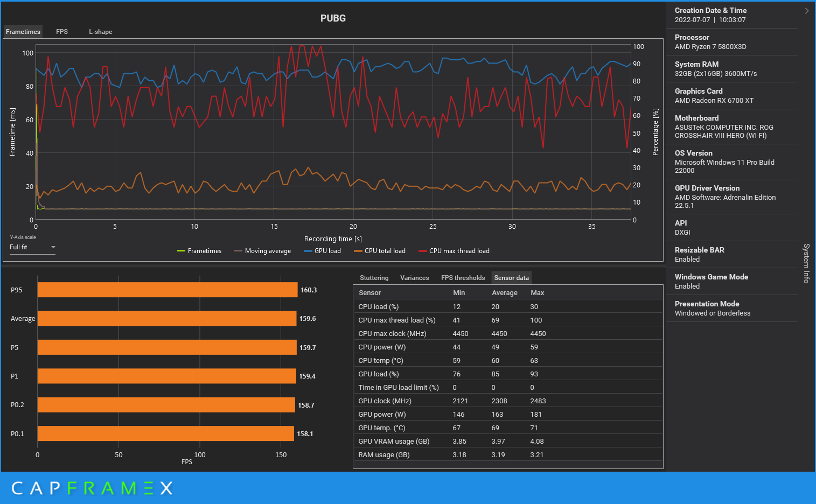Toggle the GPU load legend entry

click(322, 251)
